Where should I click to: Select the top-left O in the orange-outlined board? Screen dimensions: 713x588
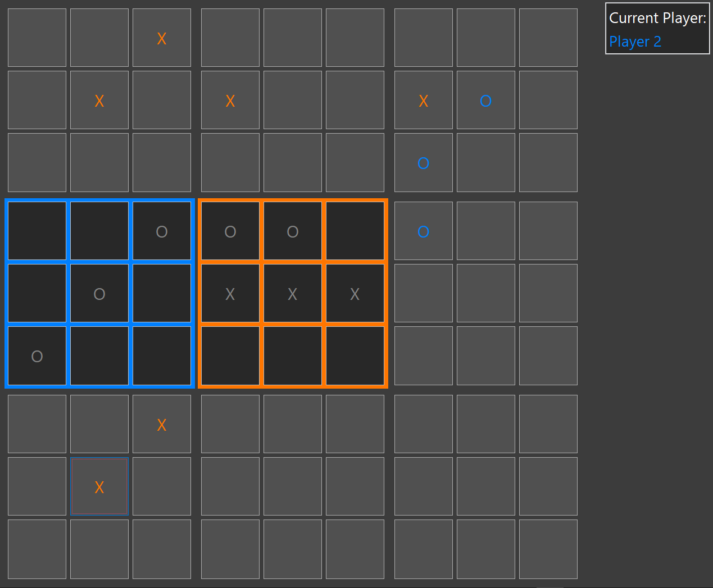230,231
